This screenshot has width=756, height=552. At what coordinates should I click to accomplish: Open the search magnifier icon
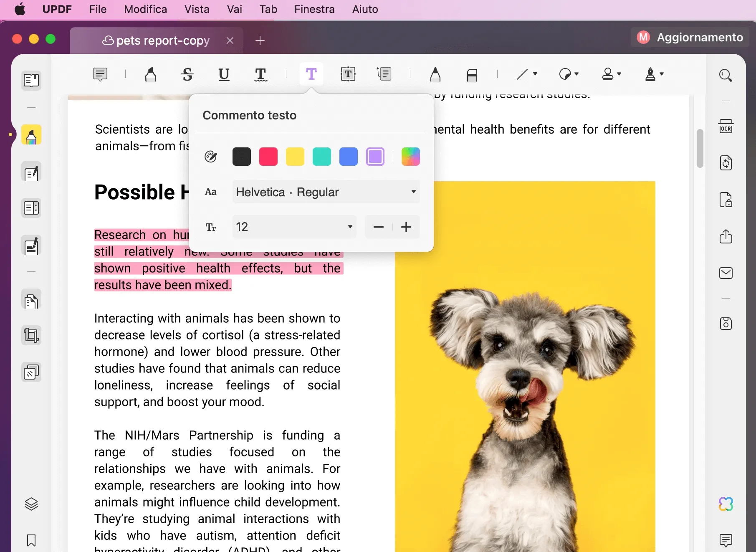(x=726, y=76)
